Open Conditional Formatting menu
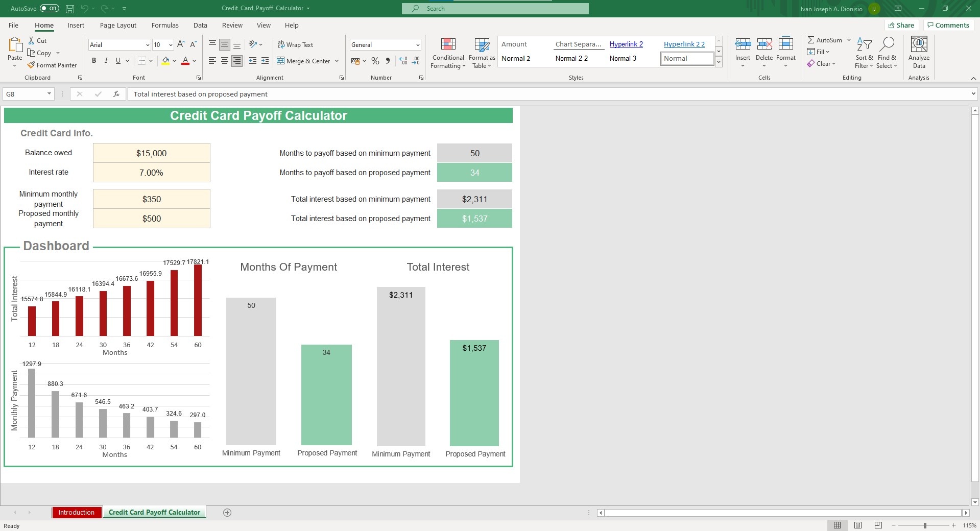This screenshot has height=531, width=980. [448, 53]
